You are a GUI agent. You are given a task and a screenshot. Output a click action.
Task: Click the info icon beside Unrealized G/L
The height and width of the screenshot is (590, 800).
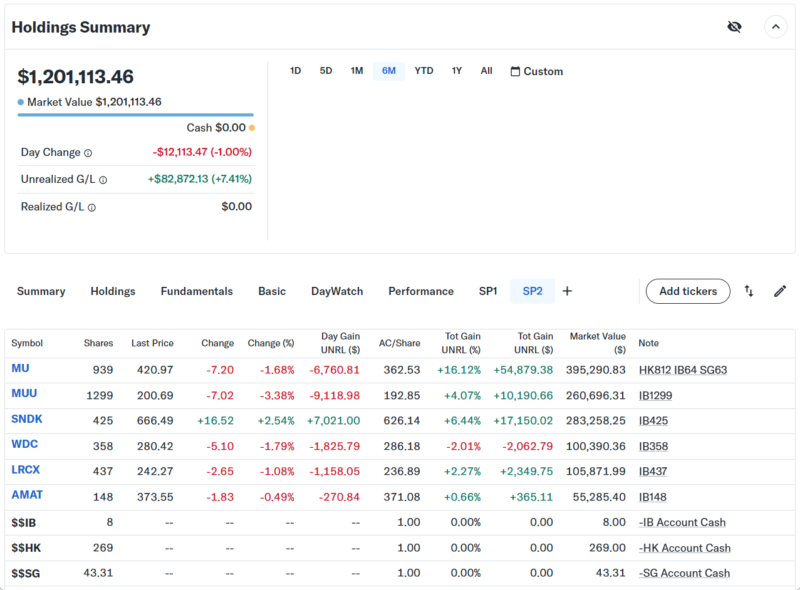click(x=103, y=180)
